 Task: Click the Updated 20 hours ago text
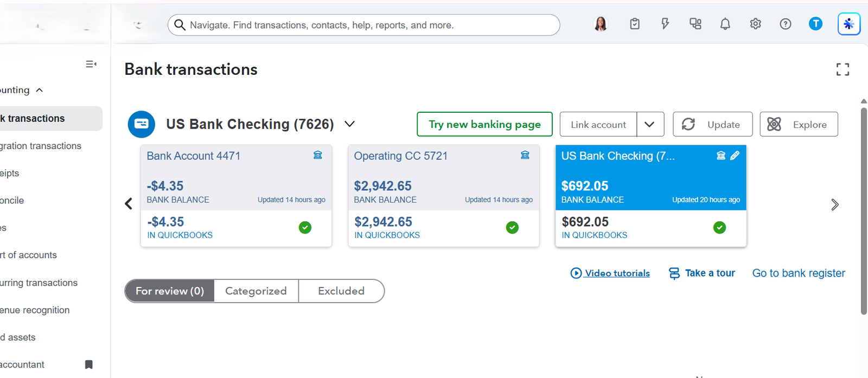click(x=706, y=200)
